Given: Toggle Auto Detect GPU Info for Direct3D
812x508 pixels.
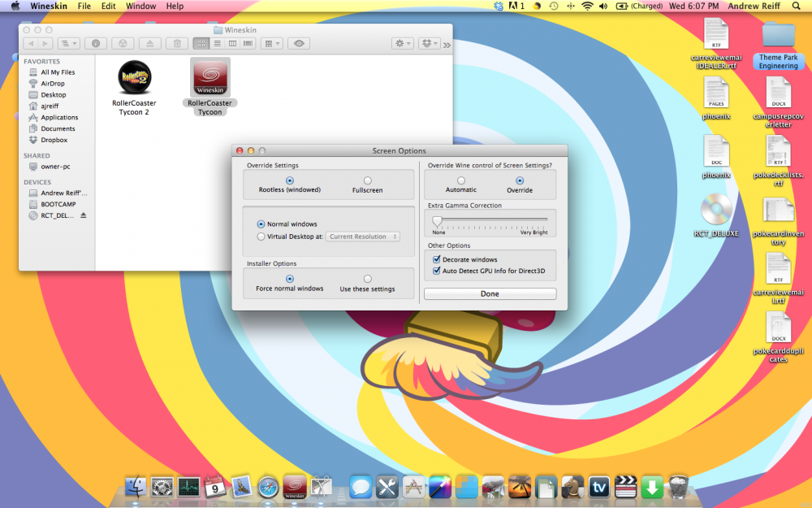Looking at the screenshot, I should tap(437, 271).
